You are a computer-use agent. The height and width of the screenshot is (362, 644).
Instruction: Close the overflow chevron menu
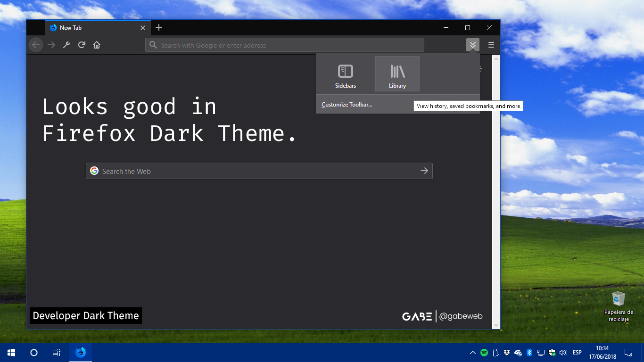(473, 45)
